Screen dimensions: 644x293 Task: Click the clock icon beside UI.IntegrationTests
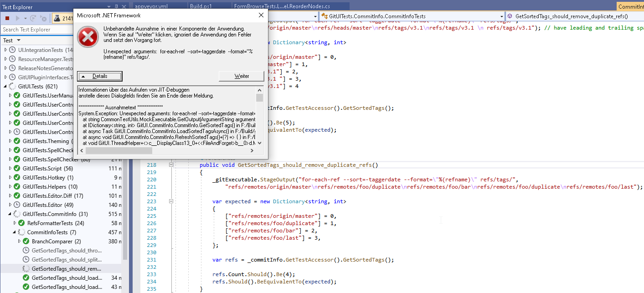tap(13, 50)
